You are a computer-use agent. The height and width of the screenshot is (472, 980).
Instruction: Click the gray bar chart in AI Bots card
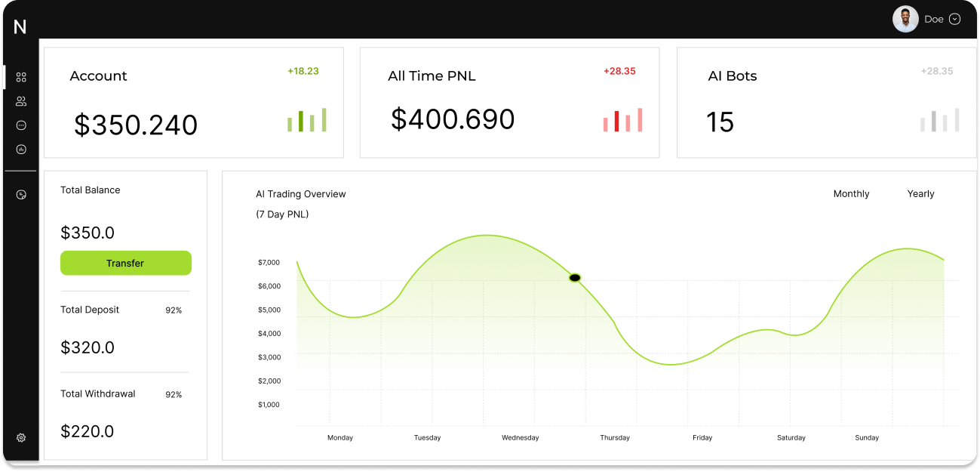[x=939, y=120]
